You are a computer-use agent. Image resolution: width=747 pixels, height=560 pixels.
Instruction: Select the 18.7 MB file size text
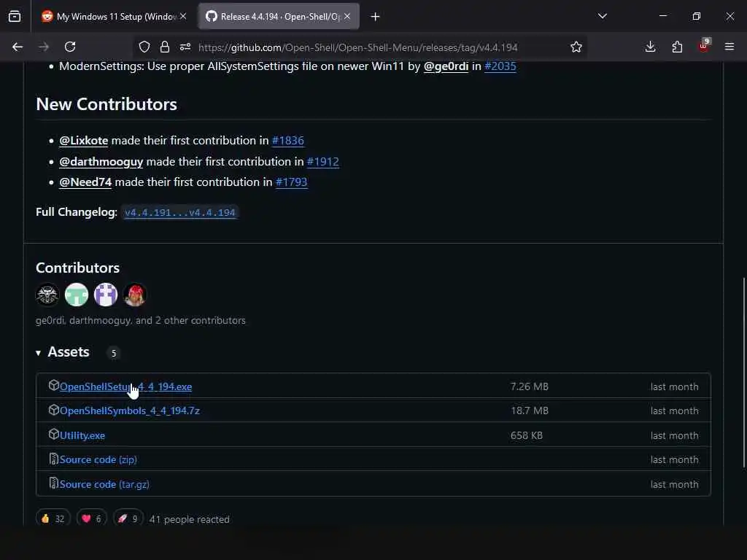pyautogui.click(x=530, y=411)
